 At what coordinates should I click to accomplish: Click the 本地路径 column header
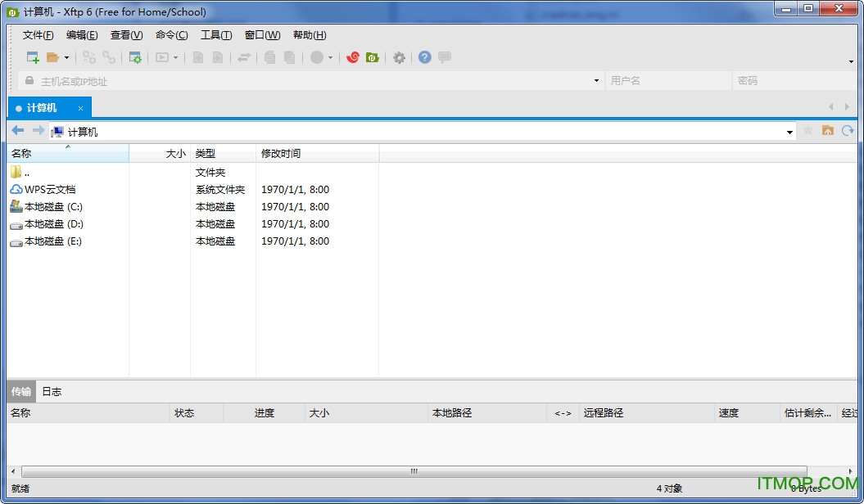coord(487,412)
